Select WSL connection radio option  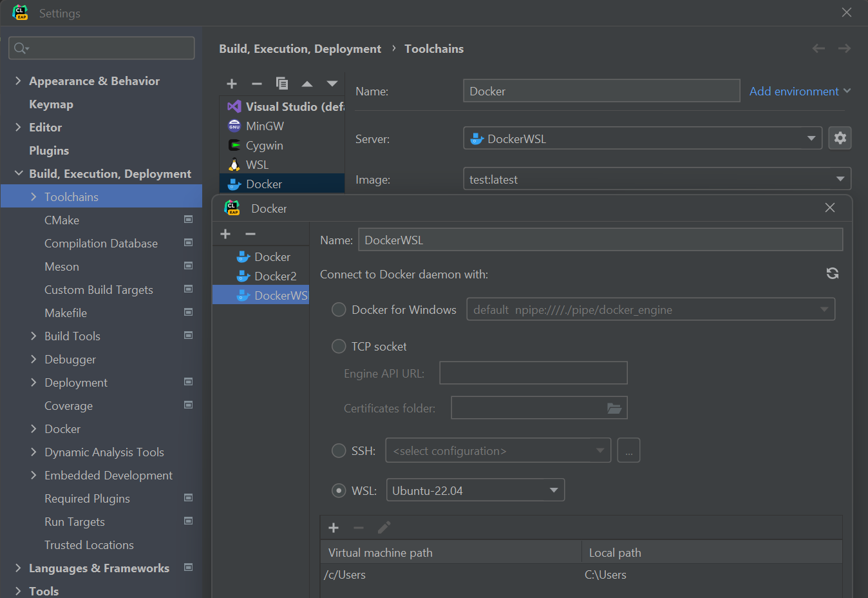(x=339, y=491)
